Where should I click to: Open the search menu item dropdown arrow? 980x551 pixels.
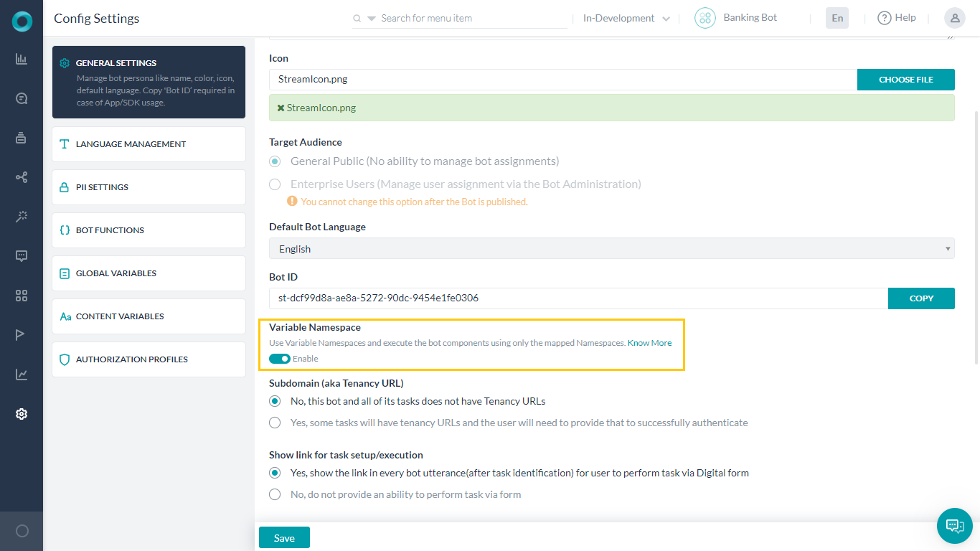click(x=370, y=17)
